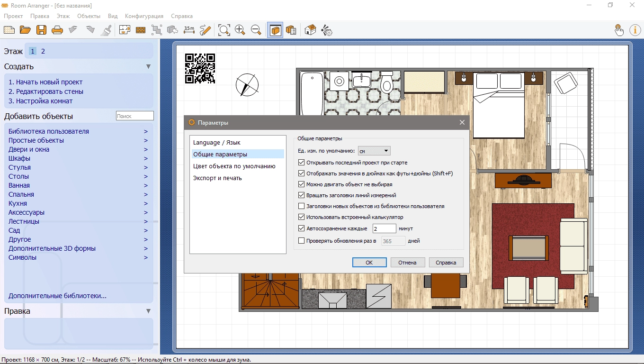Click the compass north indicator on the plan
The image size is (644, 364).
tap(247, 85)
